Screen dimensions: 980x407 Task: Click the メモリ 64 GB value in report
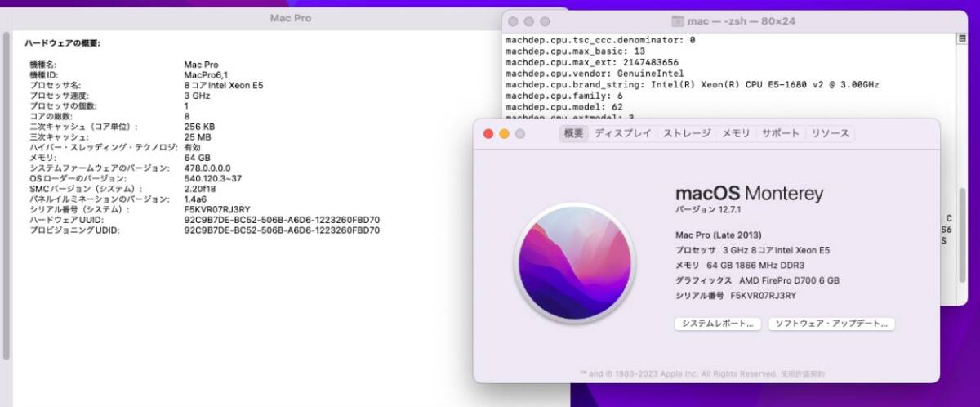[197, 158]
